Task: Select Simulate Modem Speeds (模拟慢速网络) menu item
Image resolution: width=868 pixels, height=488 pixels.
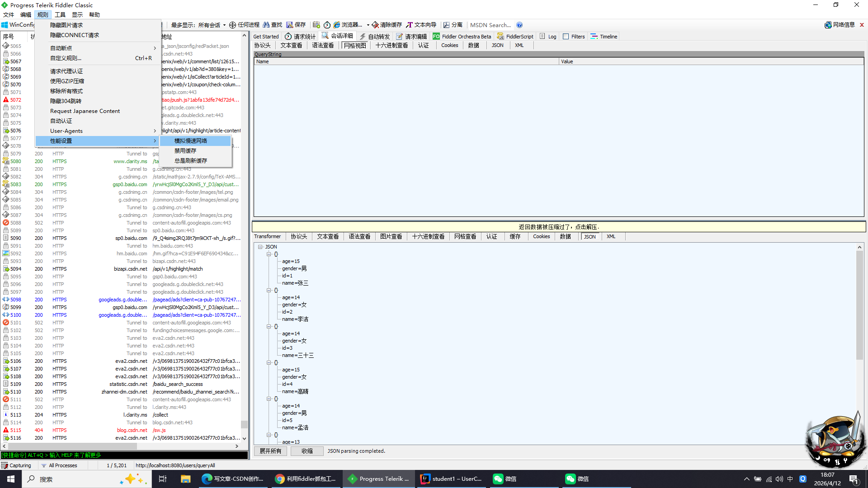Action: [x=191, y=141]
